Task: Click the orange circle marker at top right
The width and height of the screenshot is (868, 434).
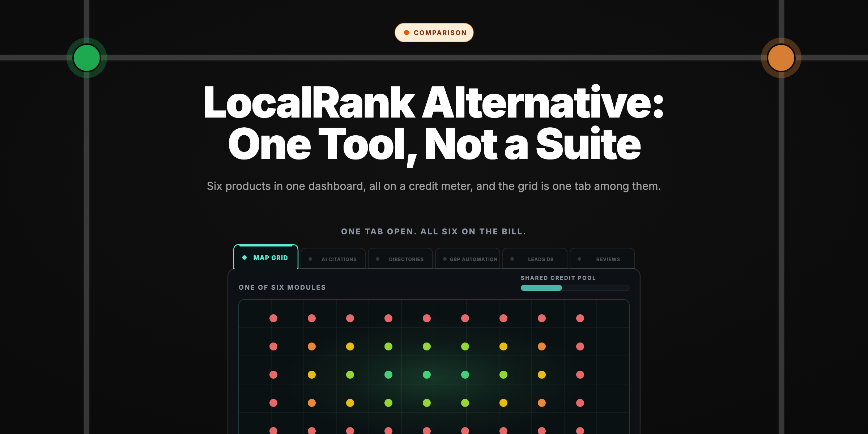Action: [781, 58]
